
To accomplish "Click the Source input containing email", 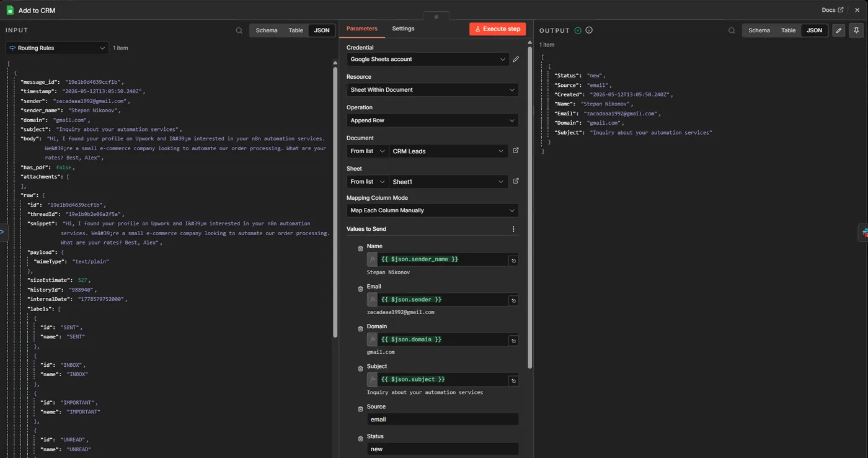I will [x=443, y=420].
